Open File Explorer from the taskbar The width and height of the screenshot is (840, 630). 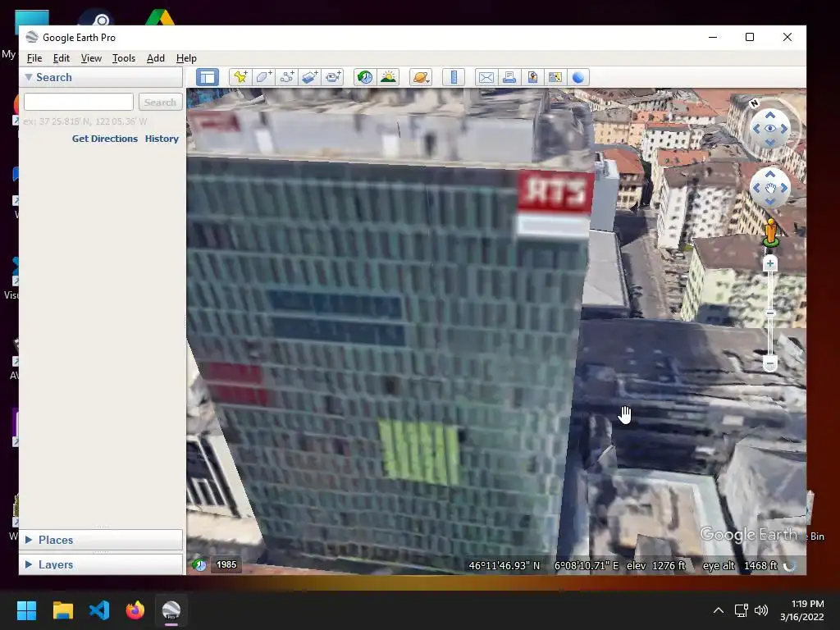tap(62, 610)
